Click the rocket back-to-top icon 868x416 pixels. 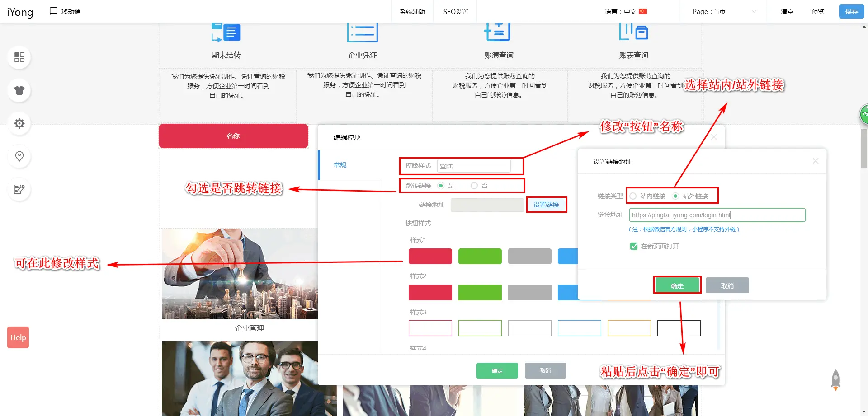click(x=835, y=380)
